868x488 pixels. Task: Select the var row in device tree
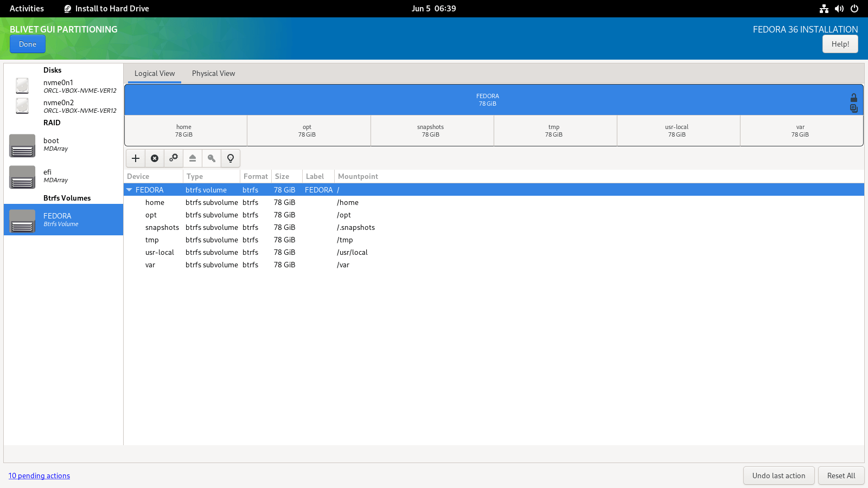(x=494, y=265)
